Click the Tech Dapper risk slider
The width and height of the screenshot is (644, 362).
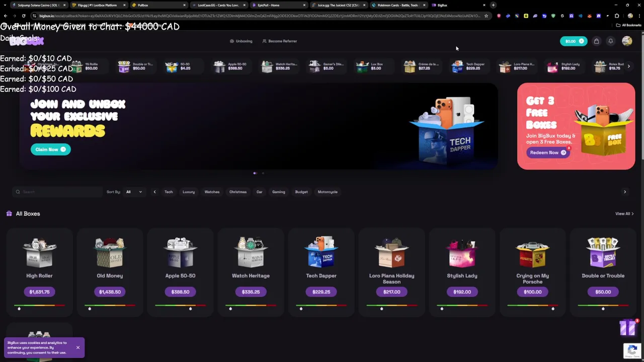coord(321,306)
